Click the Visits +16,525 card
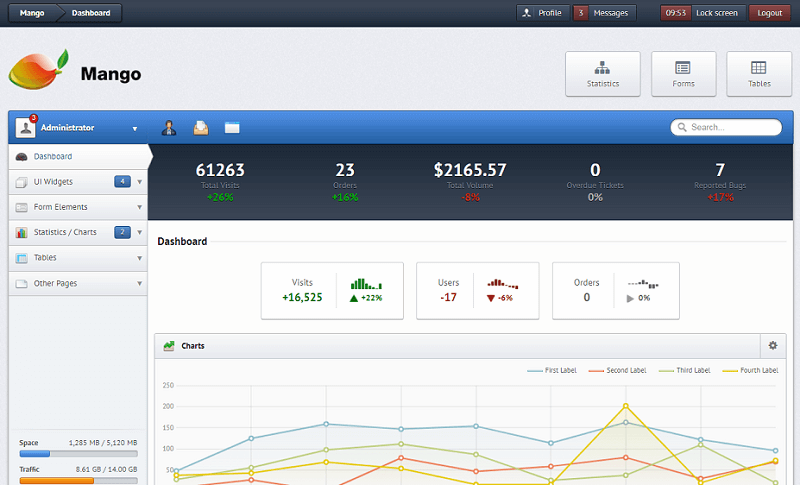Image resolution: width=800 pixels, height=485 pixels. (x=332, y=291)
